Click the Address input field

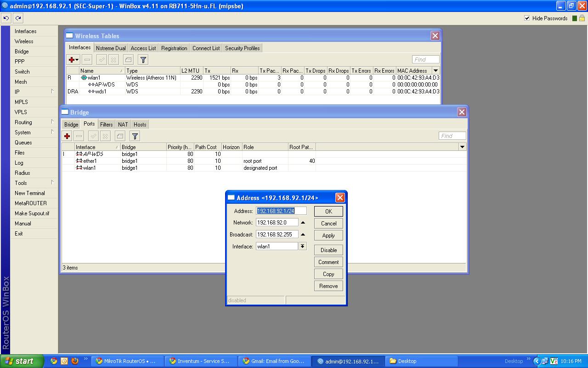pos(281,211)
